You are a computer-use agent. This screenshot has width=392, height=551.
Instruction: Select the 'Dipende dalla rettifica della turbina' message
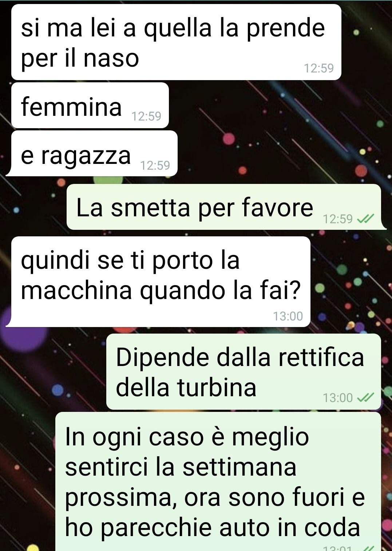click(x=243, y=371)
